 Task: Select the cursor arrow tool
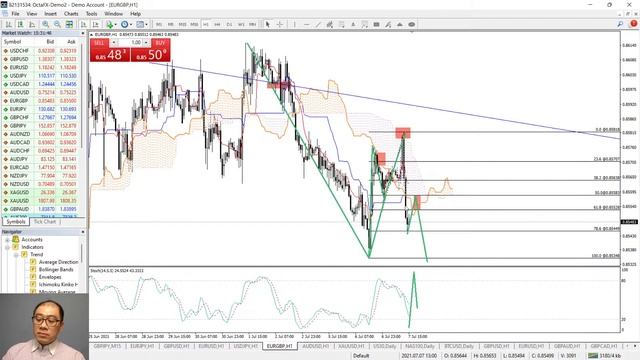268,24
